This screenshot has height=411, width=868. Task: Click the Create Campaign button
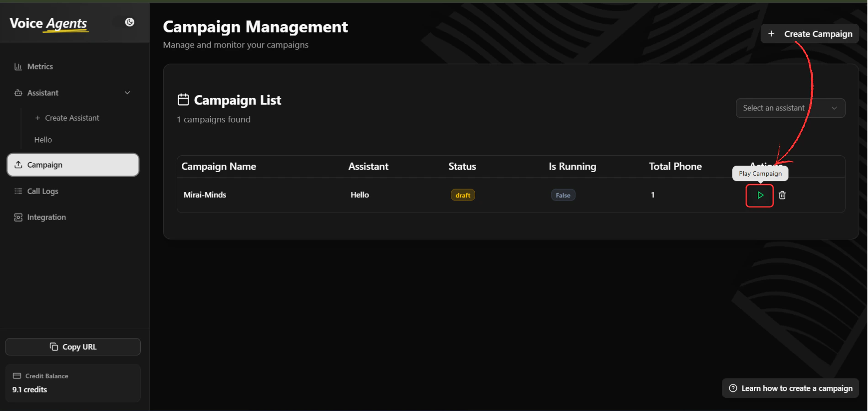[809, 33]
